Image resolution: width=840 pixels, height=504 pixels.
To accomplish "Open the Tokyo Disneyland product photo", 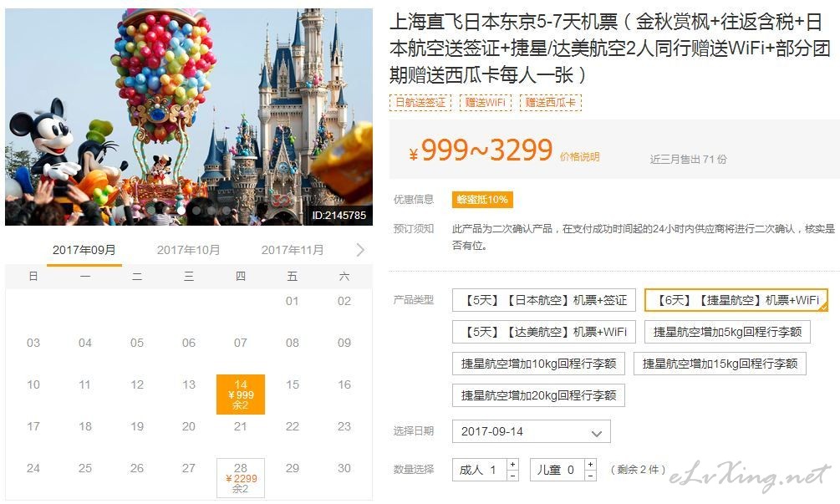I will pos(189,117).
